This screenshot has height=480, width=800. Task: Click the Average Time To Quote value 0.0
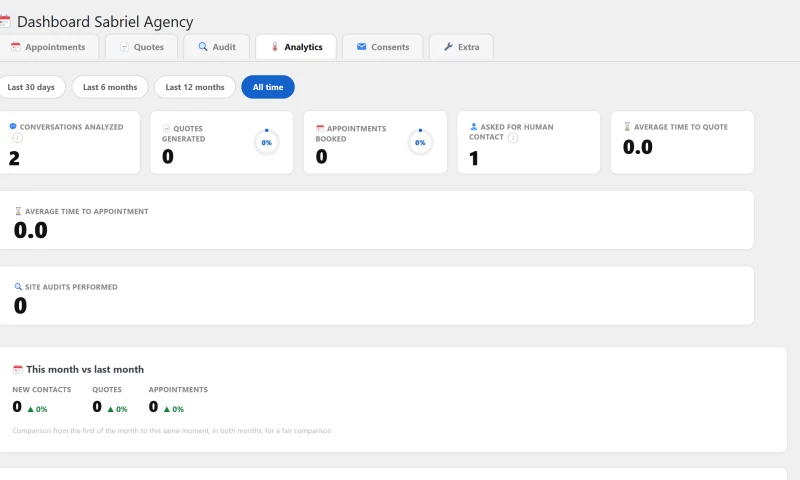pyautogui.click(x=638, y=147)
